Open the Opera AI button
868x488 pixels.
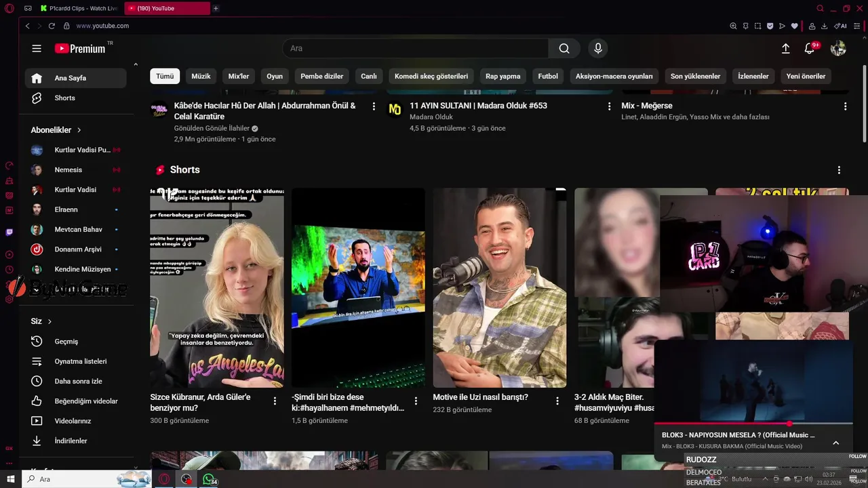840,26
